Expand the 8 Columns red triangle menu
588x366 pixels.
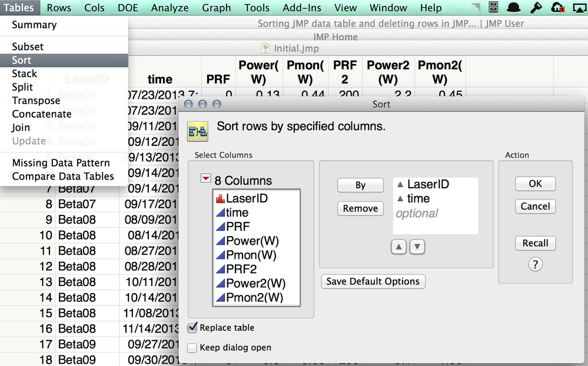tap(205, 178)
